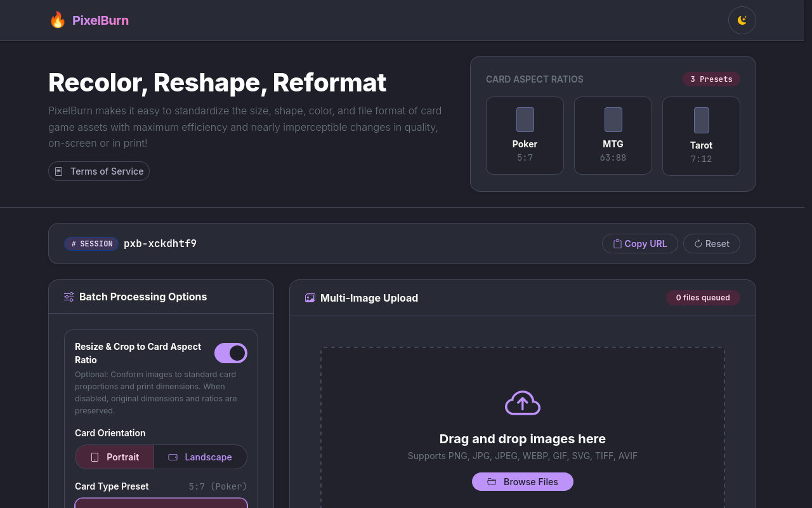The height and width of the screenshot is (508, 812).
Task: Click the Multi-Image Upload image icon
Action: [310, 298]
